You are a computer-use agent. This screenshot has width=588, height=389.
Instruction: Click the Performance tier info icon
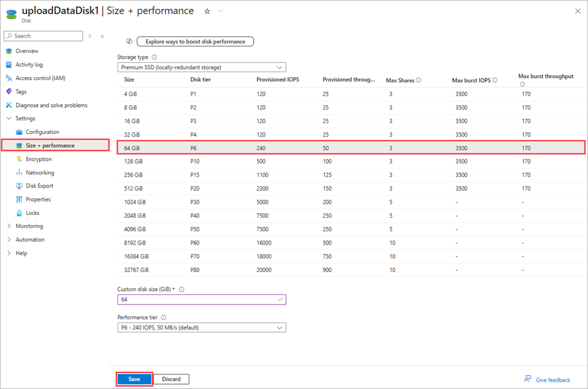tap(164, 317)
